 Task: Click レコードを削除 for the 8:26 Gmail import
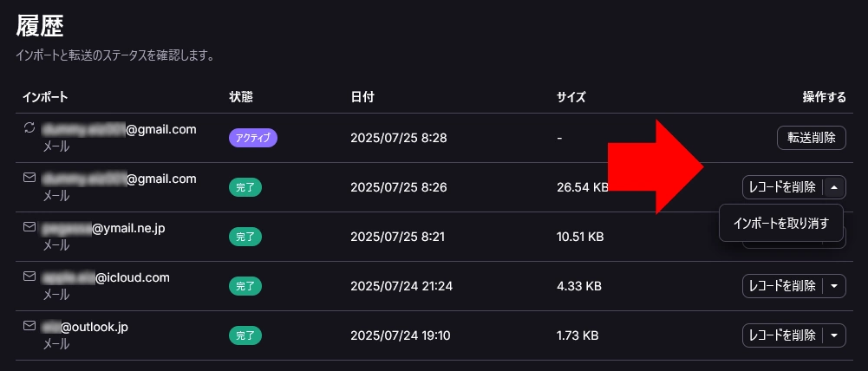pos(782,188)
